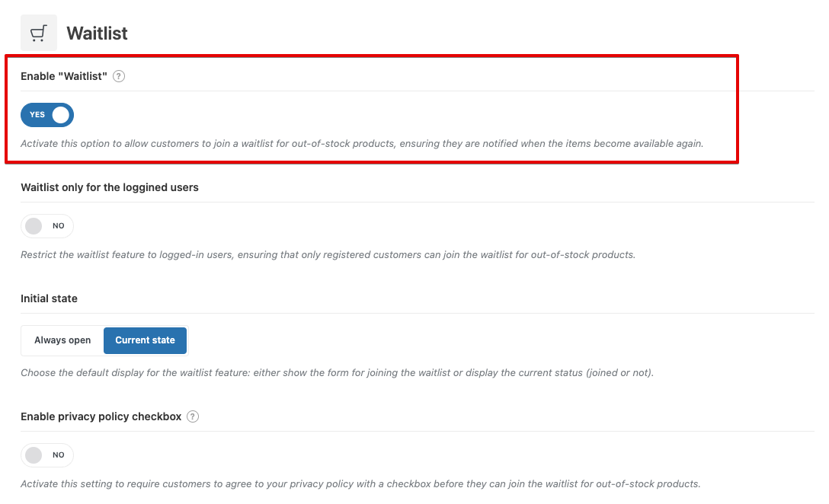This screenshot has height=504, width=829.
Task: Click the shopping cart icon beside Waitlist title
Action: point(38,33)
